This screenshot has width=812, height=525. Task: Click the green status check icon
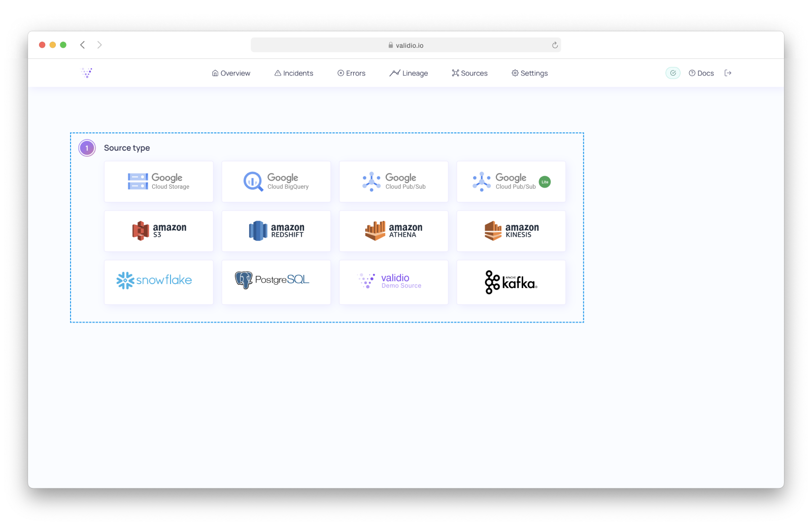click(x=673, y=73)
